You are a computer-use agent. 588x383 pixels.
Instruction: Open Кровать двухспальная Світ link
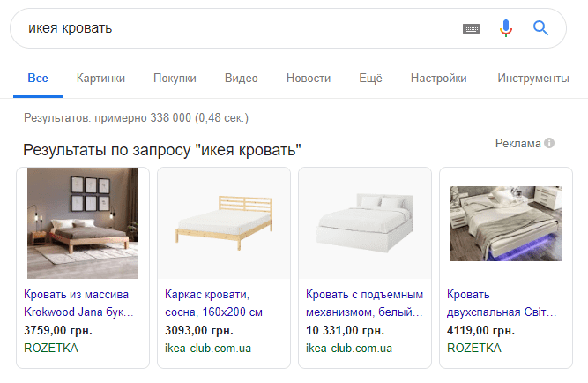point(502,303)
